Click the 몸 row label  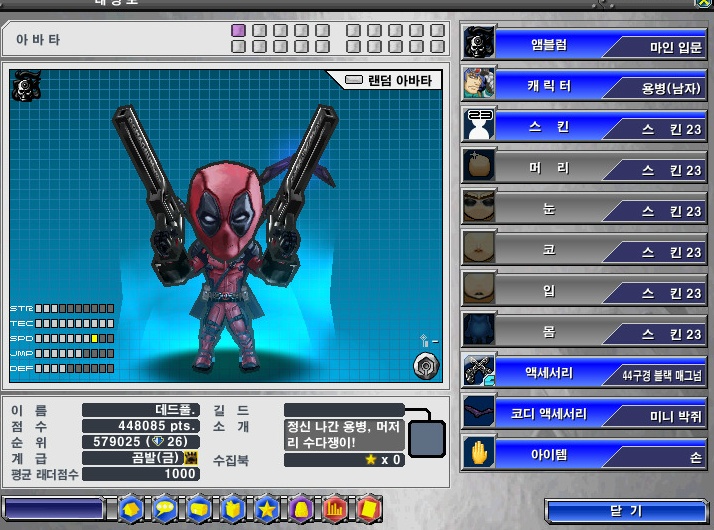pos(549,332)
